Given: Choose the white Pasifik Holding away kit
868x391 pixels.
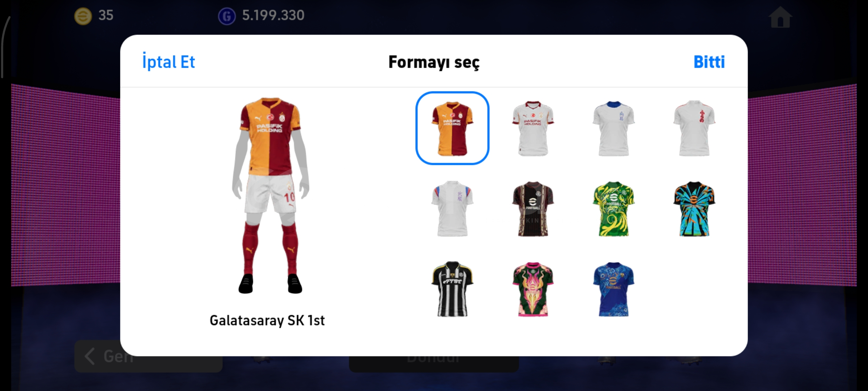Looking at the screenshot, I should click(x=533, y=128).
